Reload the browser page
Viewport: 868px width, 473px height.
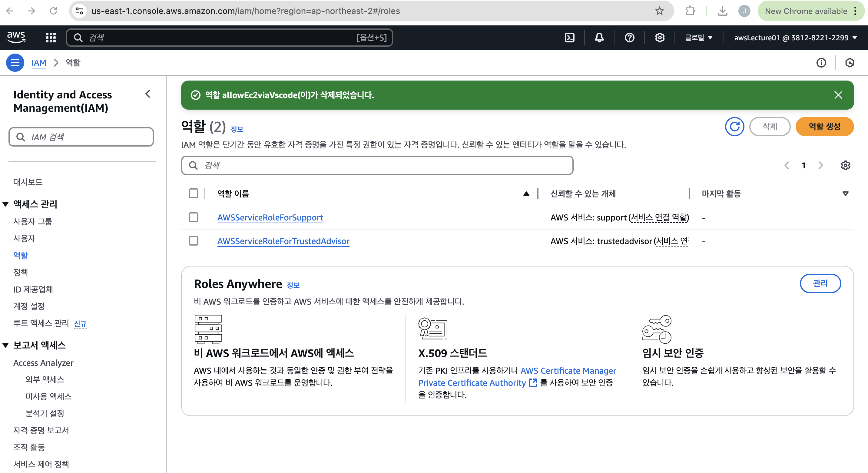coord(53,11)
